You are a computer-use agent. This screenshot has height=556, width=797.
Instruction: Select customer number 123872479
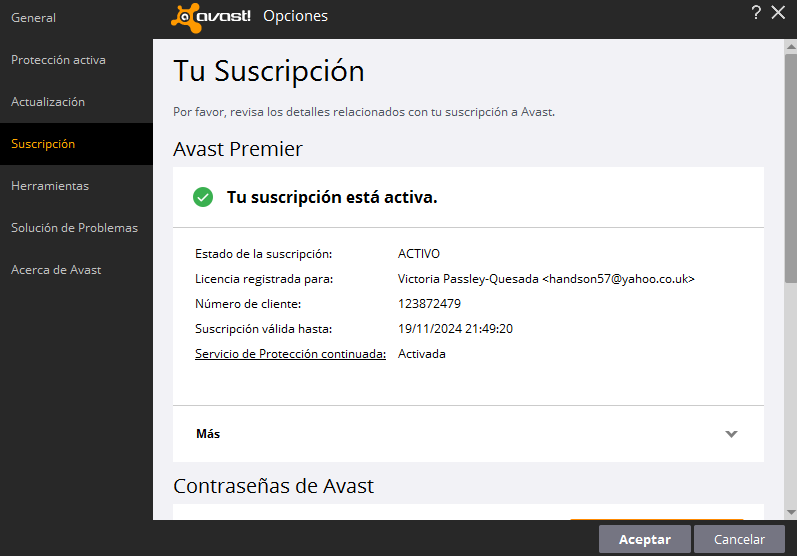[x=429, y=304]
